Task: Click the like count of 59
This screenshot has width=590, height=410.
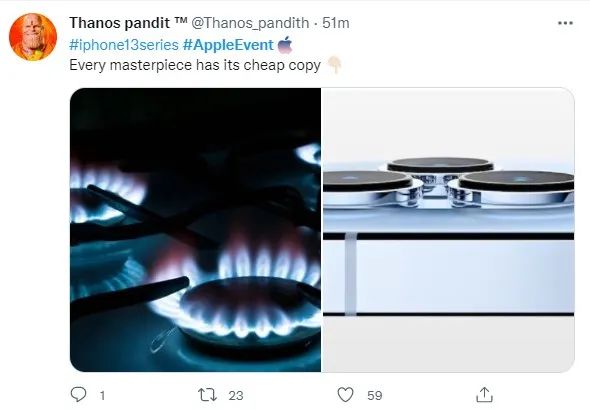Action: (375, 395)
